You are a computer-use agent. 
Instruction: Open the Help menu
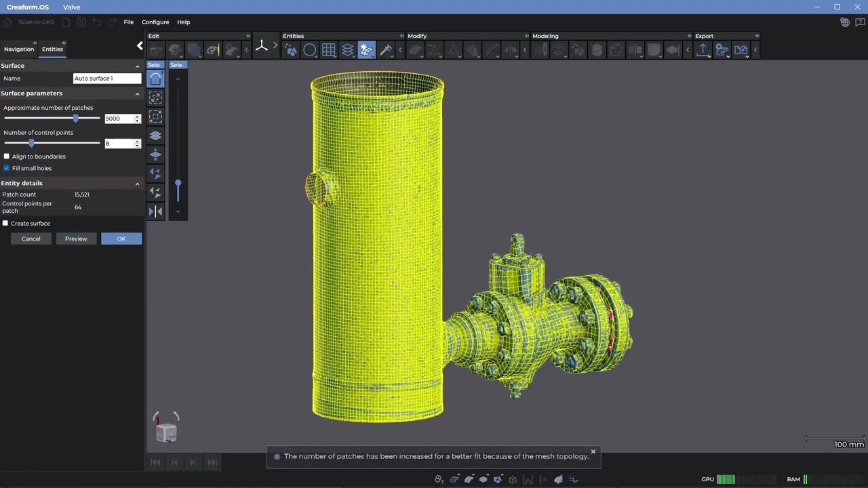(183, 22)
